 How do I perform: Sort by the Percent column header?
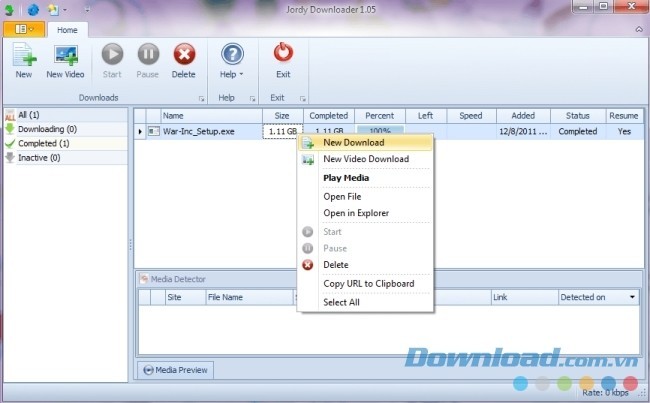click(x=380, y=116)
